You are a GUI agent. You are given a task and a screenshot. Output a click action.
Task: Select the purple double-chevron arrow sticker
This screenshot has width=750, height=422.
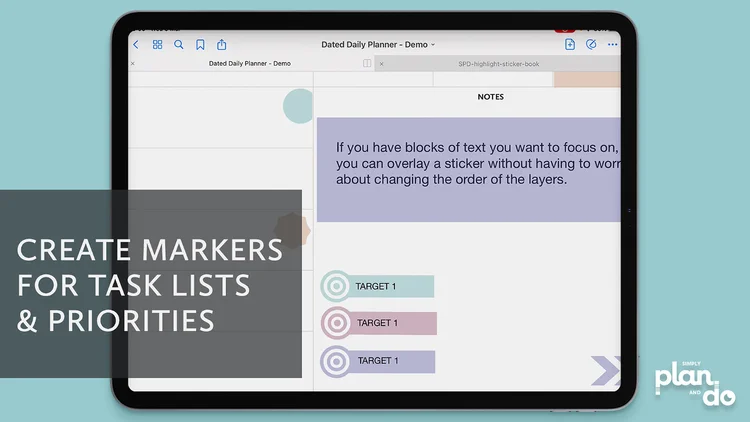[x=606, y=370]
